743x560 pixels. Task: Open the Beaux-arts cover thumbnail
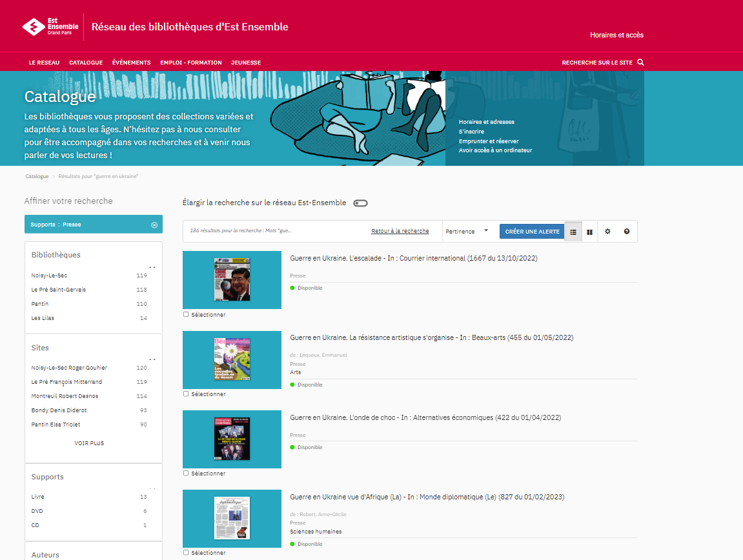(232, 359)
